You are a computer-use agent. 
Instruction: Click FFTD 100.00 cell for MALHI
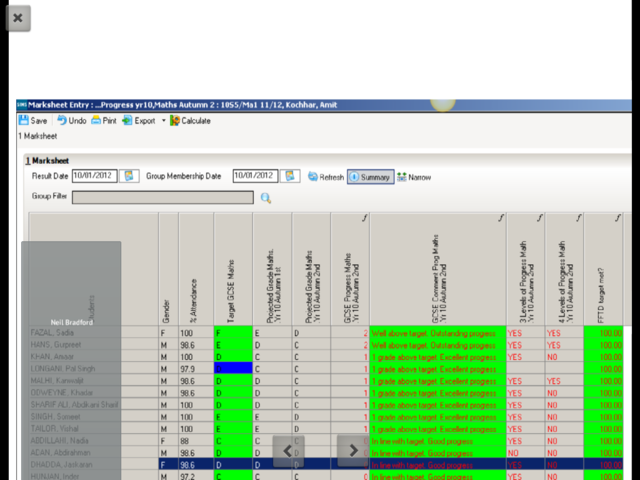(x=603, y=381)
